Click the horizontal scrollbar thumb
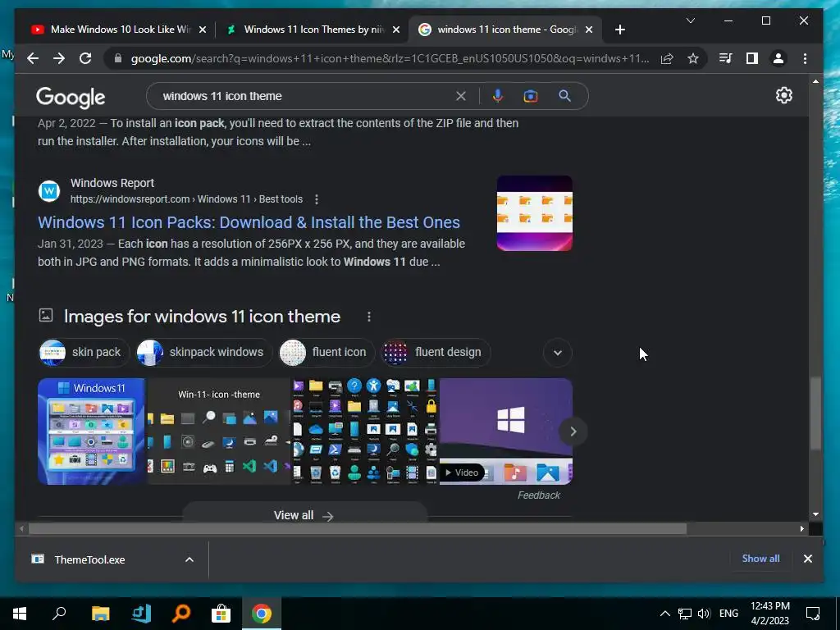The image size is (840, 630). (358, 529)
